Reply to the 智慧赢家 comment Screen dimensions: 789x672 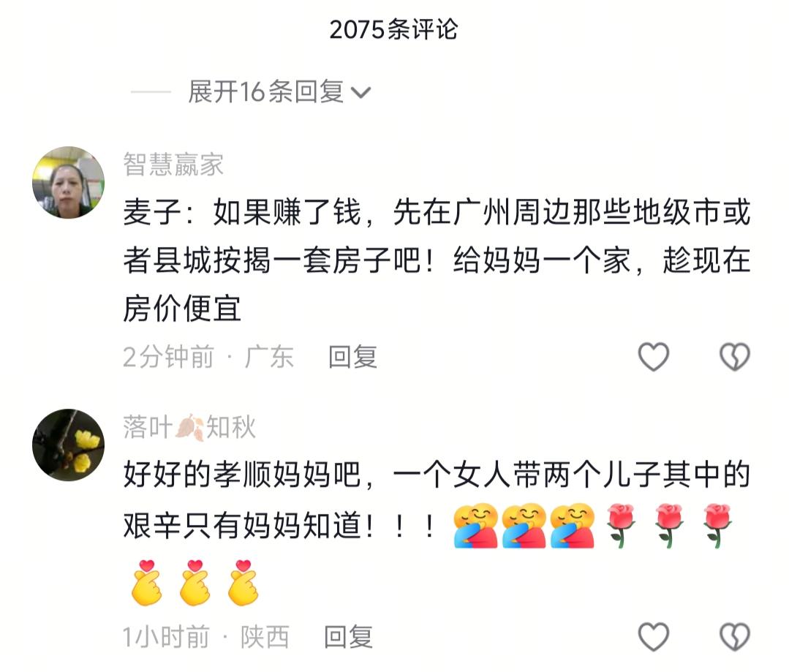coord(352,357)
